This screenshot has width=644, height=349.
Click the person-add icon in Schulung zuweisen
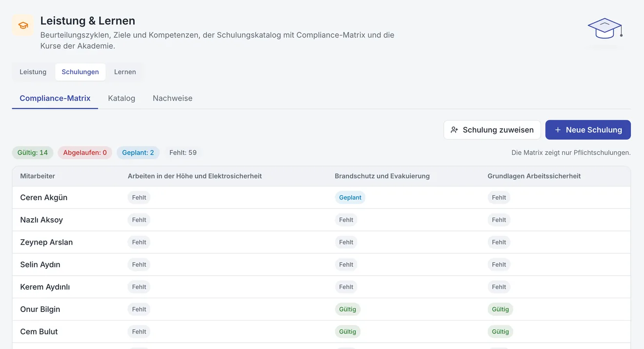[454, 130]
